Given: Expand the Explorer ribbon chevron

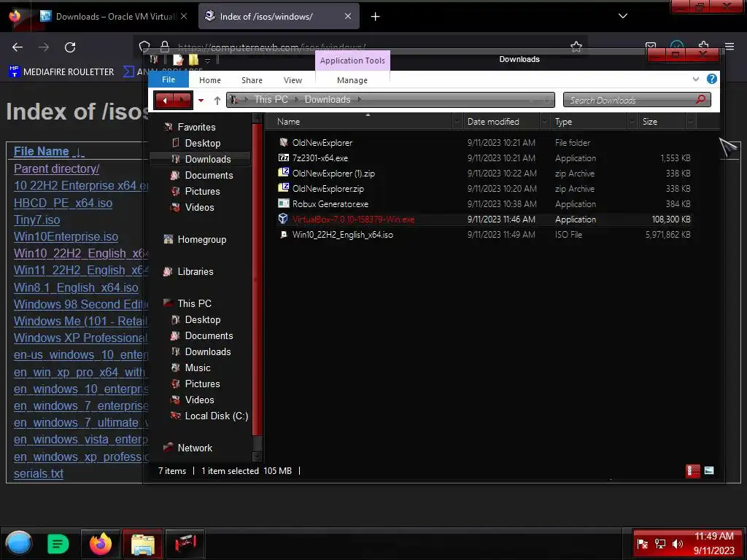Looking at the screenshot, I should tap(695, 79).
